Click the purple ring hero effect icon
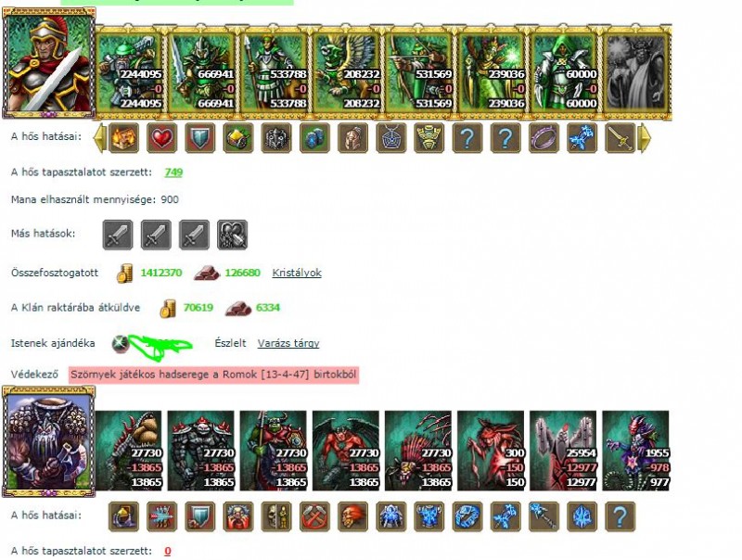Image resolution: width=742 pixels, height=560 pixels. (544, 137)
